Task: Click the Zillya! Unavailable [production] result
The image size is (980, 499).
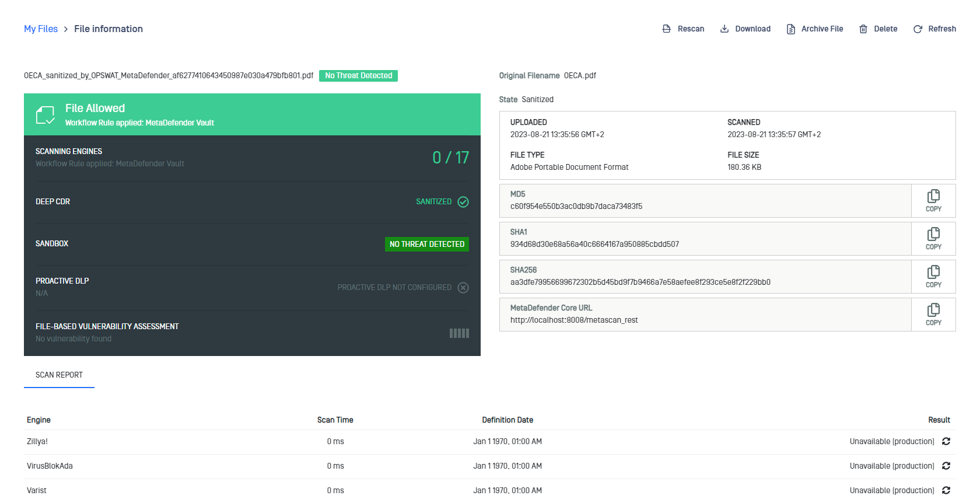Action: [892, 442]
